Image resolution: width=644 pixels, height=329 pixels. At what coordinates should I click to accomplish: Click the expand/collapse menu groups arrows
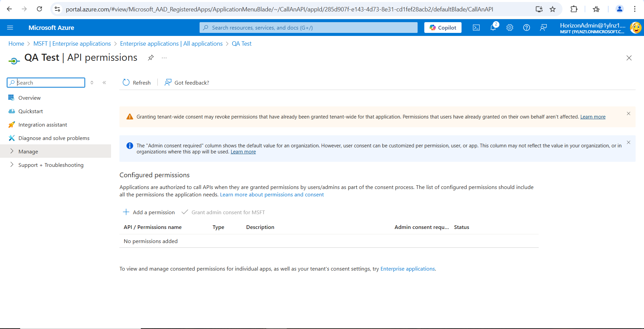[92, 83]
